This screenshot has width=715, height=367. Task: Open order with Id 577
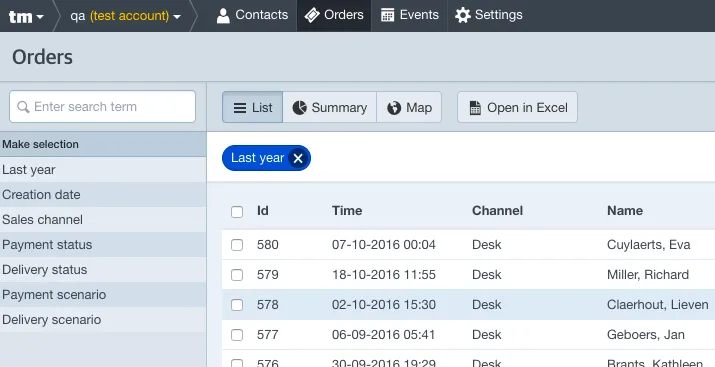(268, 335)
